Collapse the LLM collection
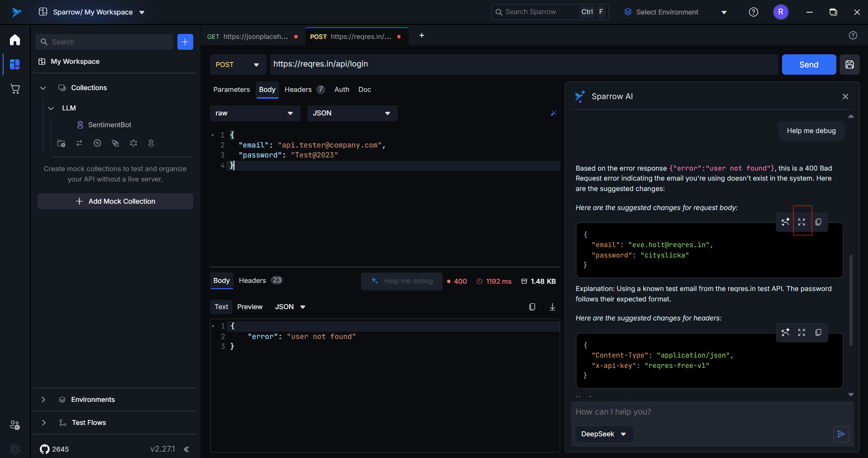The image size is (868, 458). click(51, 108)
